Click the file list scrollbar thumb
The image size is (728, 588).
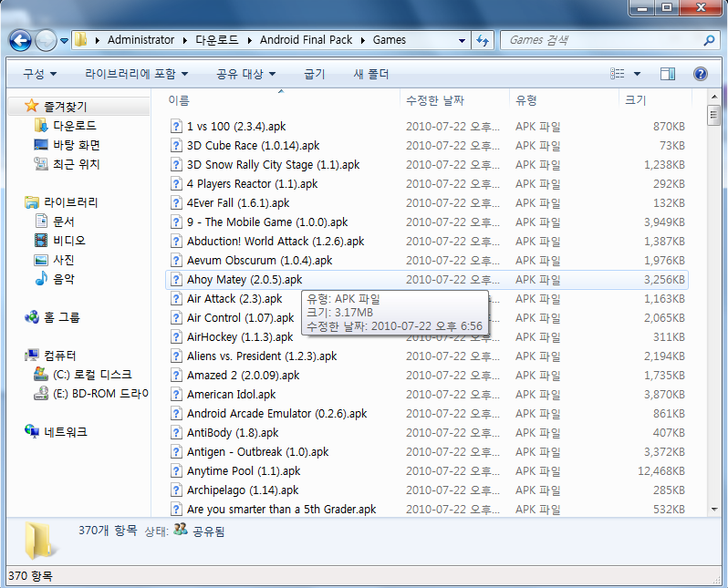coord(714,115)
